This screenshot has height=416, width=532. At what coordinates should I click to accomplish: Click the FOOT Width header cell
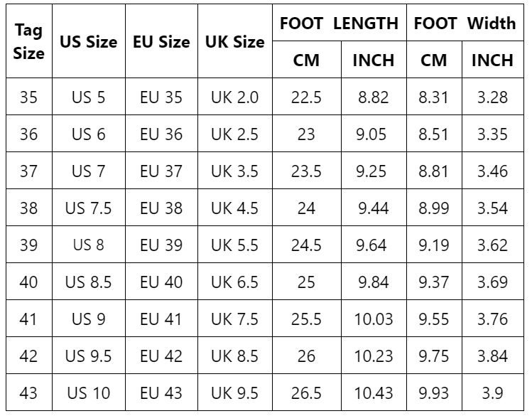tap(465, 23)
